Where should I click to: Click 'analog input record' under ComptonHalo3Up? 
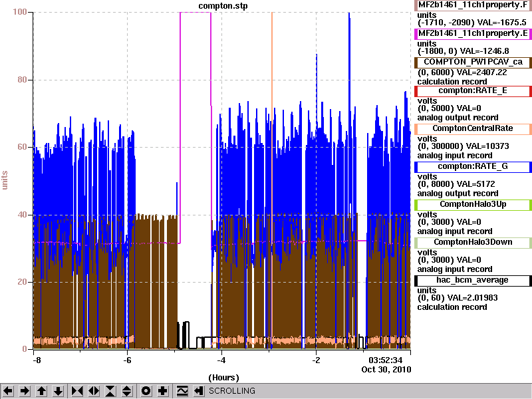click(x=455, y=231)
